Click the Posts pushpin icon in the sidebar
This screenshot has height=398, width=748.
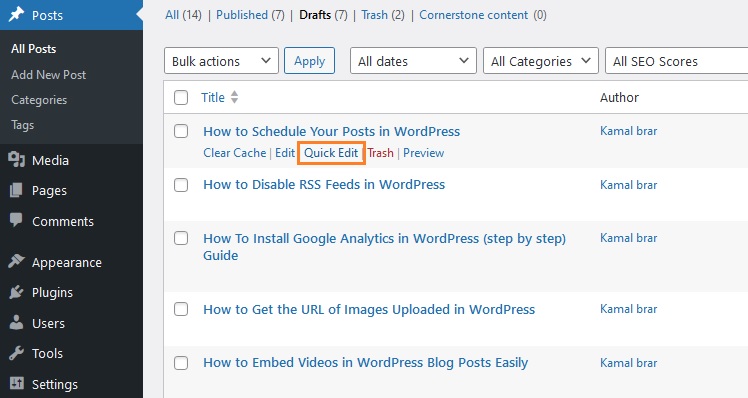coord(16,14)
